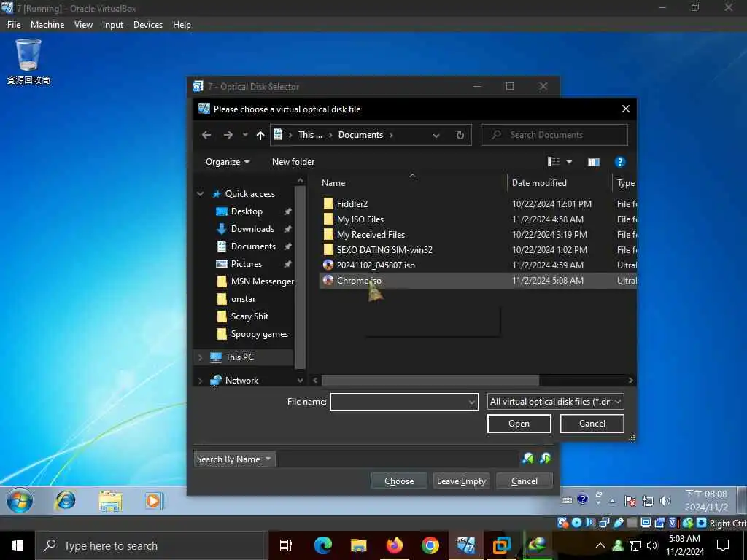Go up one folder level
This screenshot has height=560, width=747.
(x=260, y=135)
